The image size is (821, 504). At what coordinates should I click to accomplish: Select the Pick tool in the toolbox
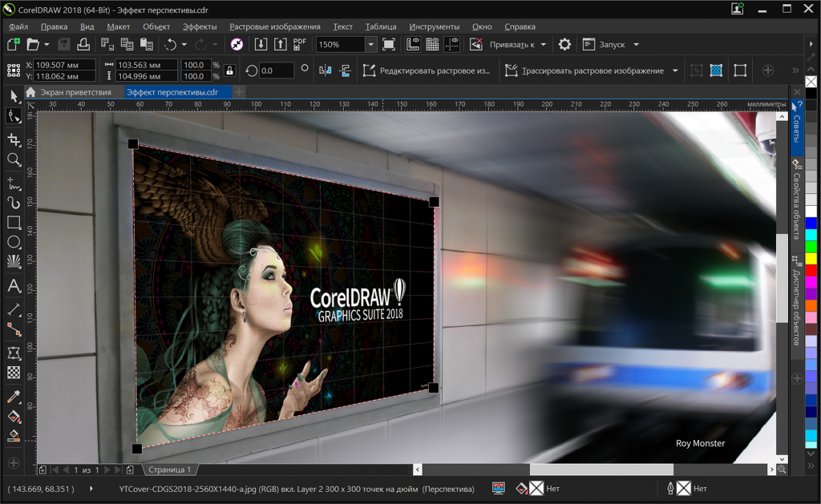point(14,96)
